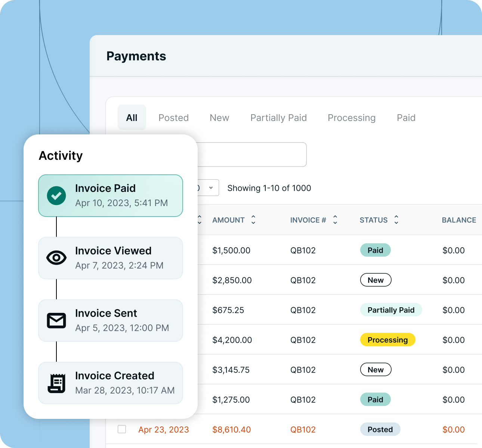The height and width of the screenshot is (448, 482).
Task: Click the $675.25 amount cell
Action: (228, 310)
